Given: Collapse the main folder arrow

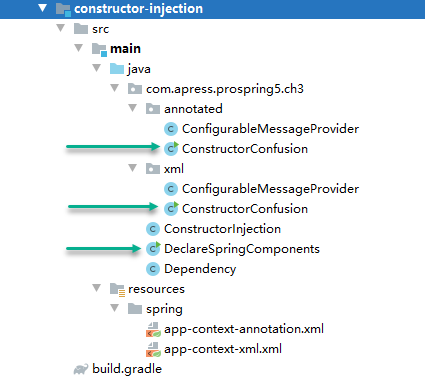Looking at the screenshot, I should pyautogui.click(x=79, y=48).
